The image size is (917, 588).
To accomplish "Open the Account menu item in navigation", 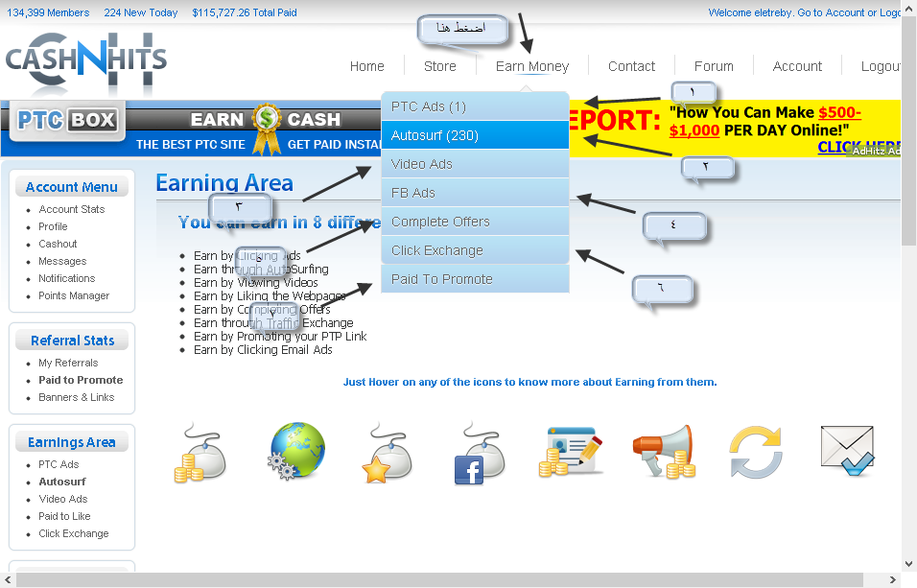I will [x=797, y=66].
